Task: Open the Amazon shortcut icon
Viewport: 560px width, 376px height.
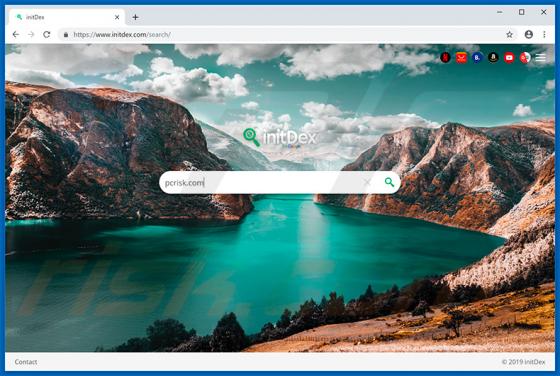Action: pyautogui.click(x=493, y=57)
